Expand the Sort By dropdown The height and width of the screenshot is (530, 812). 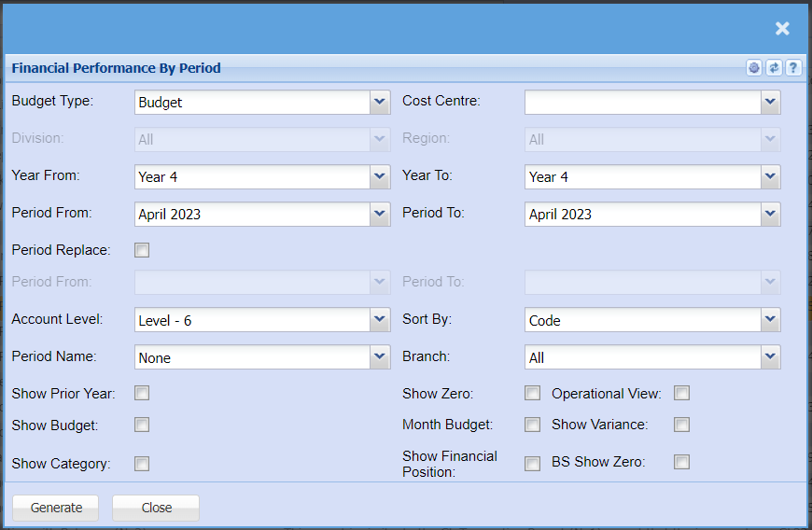(770, 320)
